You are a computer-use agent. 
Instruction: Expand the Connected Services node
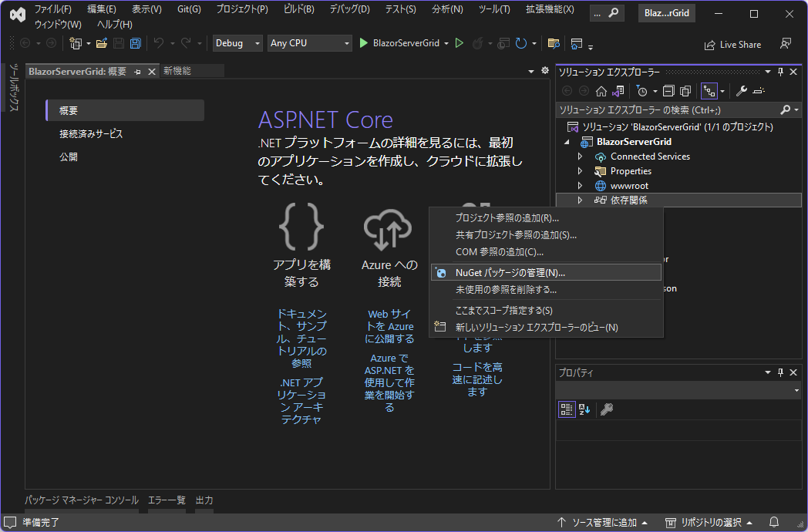(580, 157)
